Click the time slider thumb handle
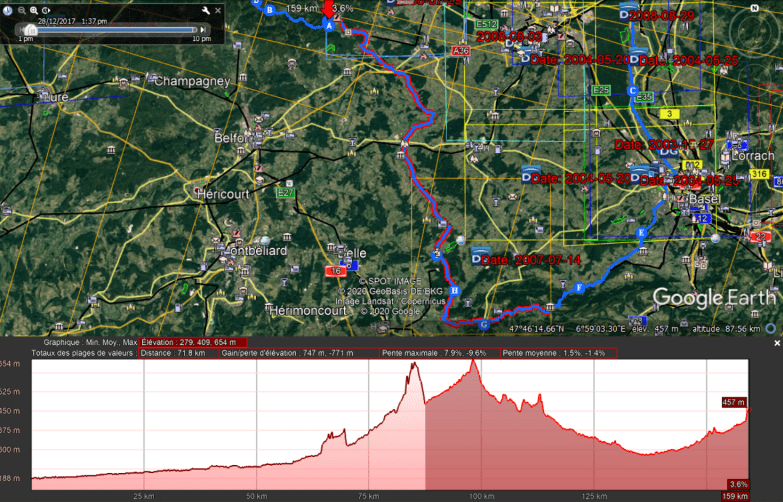The width and height of the screenshot is (783, 502). (x=30, y=29)
